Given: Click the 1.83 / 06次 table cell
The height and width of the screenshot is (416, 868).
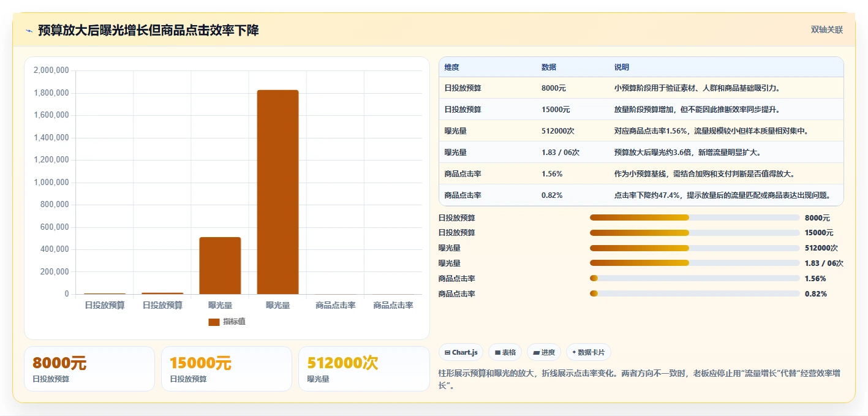Looking at the screenshot, I should click(x=560, y=153).
